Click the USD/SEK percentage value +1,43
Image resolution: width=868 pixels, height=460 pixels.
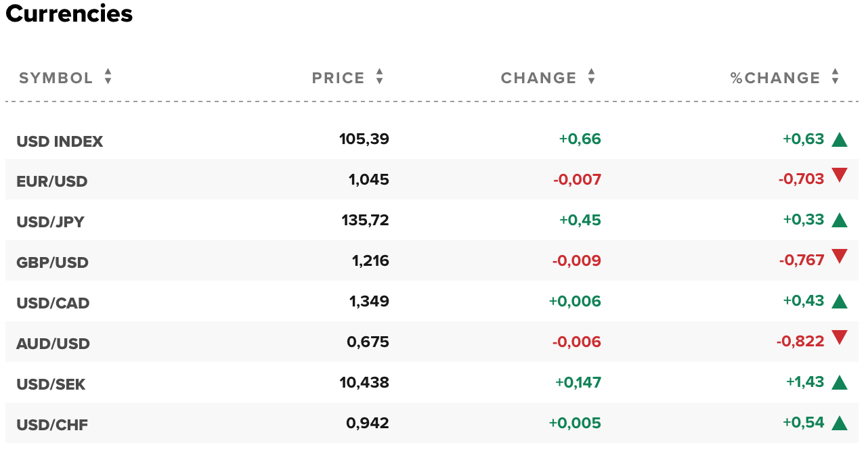tap(804, 382)
